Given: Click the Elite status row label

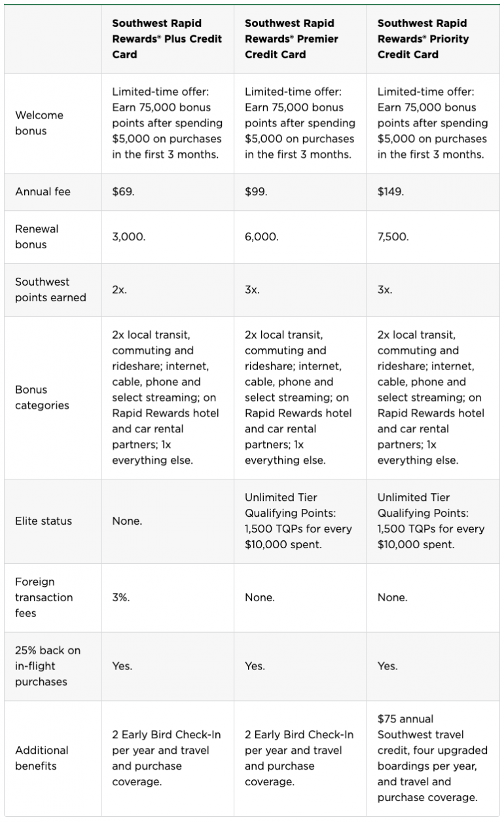Looking at the screenshot, I should tap(43, 521).
